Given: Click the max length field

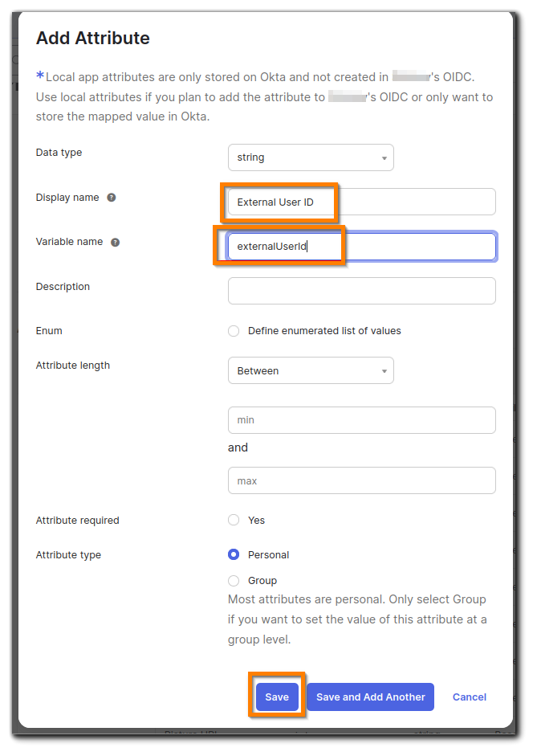Looking at the screenshot, I should pyautogui.click(x=362, y=480).
